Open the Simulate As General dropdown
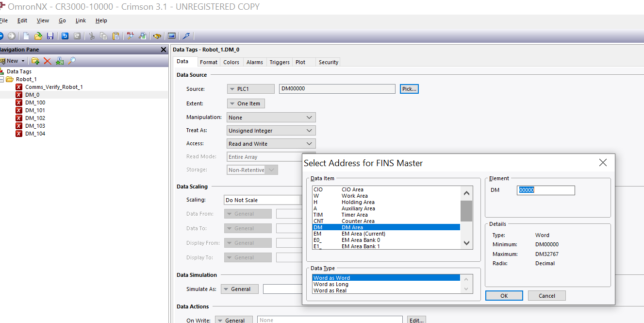Image resolution: width=644 pixels, height=323 pixels. coord(240,289)
